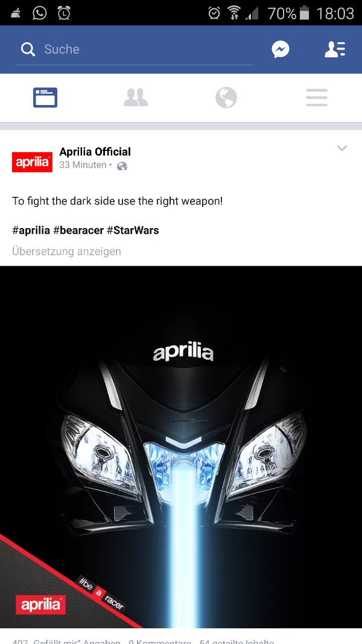The width and height of the screenshot is (362, 644).
Task: Tap the search magnifier icon
Action: pyautogui.click(x=28, y=49)
